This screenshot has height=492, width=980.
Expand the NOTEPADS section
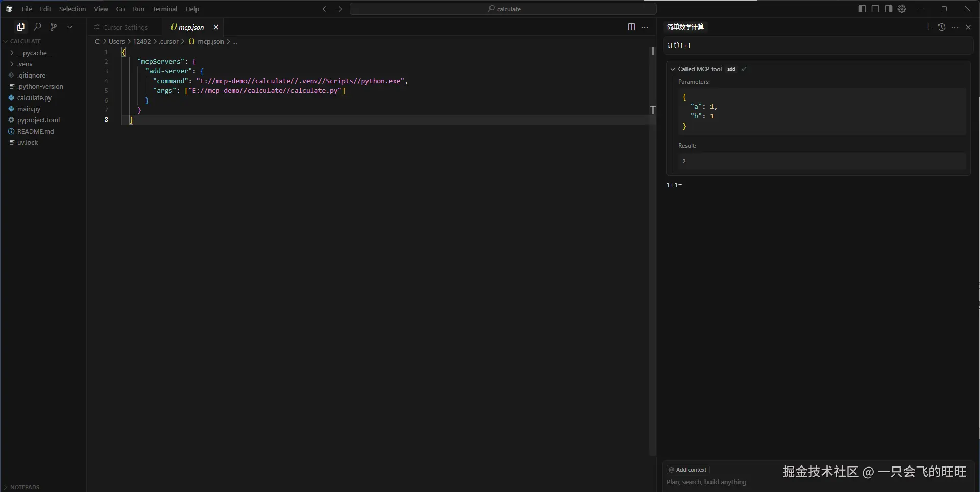(x=43, y=487)
